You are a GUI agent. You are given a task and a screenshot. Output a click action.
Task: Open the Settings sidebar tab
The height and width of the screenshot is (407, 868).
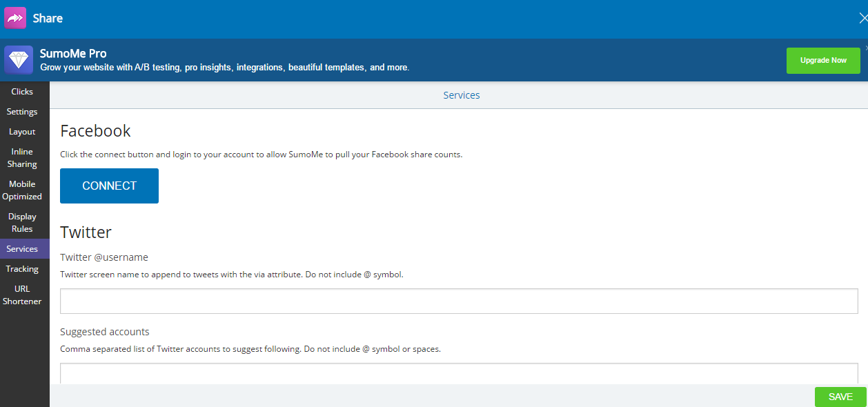tap(22, 112)
